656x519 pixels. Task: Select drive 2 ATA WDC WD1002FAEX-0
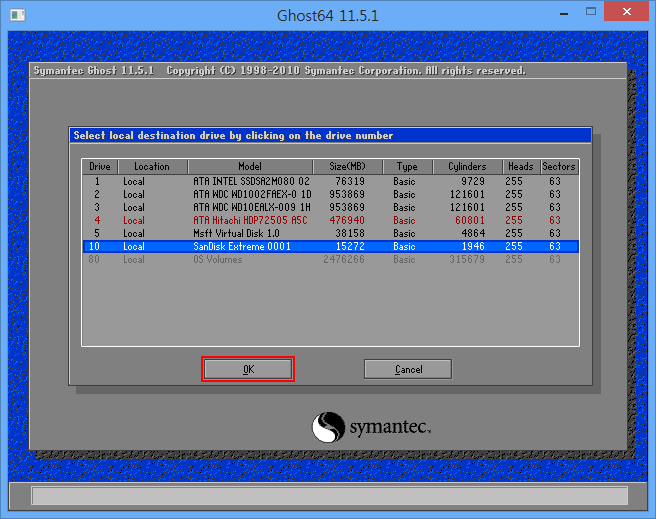click(331, 194)
